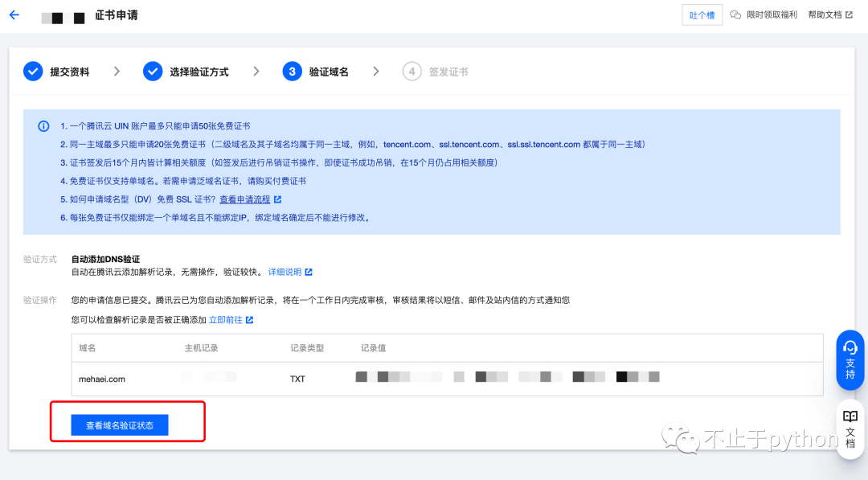Click the WeChat icon beside 限时领取福利
Viewport: 868px width, 480px height.
735,15
